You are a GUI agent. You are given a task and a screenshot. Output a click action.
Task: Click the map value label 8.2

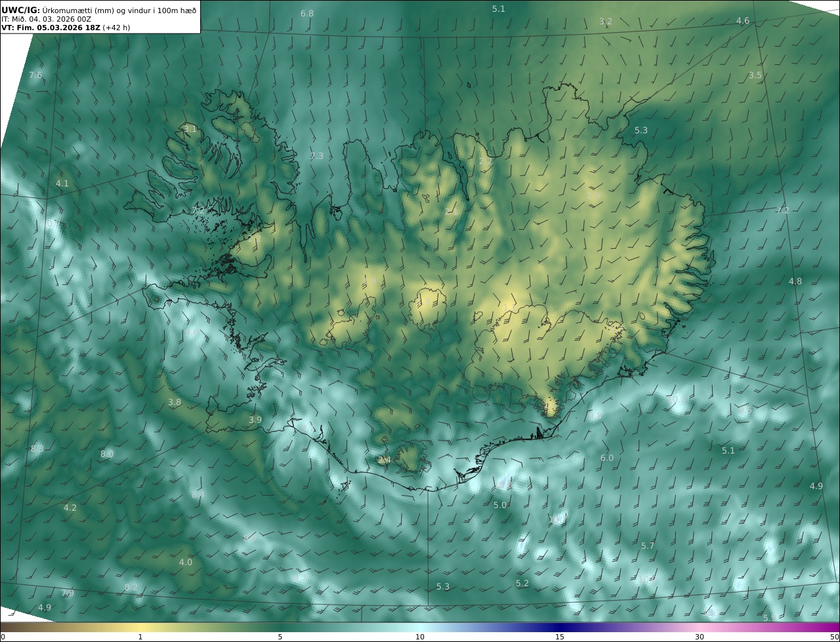point(131,587)
